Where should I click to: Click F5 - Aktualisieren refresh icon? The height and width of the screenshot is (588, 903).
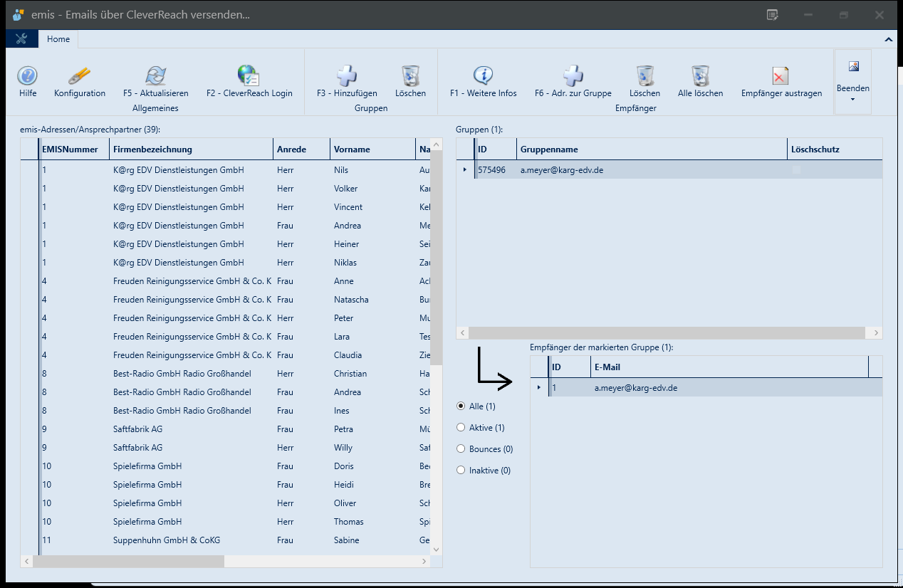coord(155,76)
